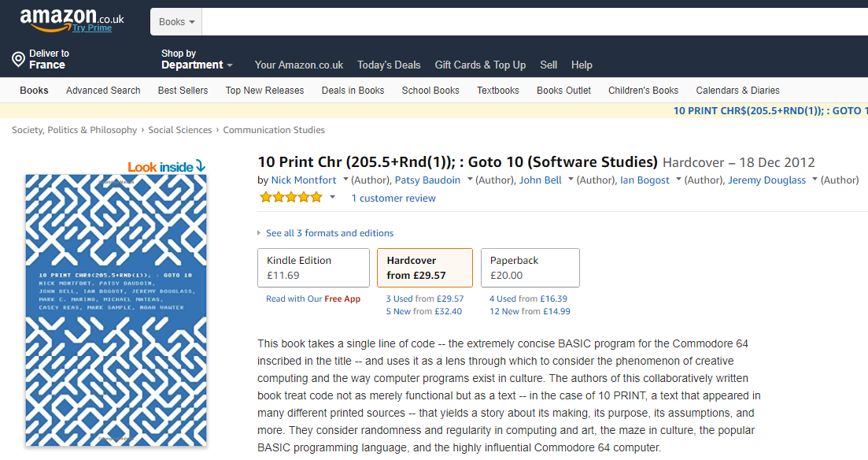Expand the dropdown next to Patsy Baudoin
Viewport: 868px width, 460px height.
(470, 180)
